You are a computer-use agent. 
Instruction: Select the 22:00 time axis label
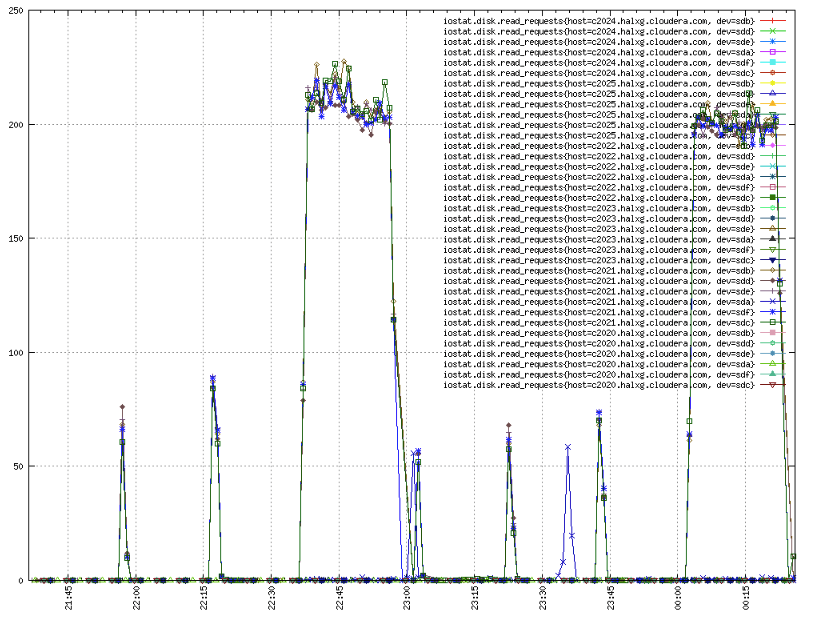(136, 598)
